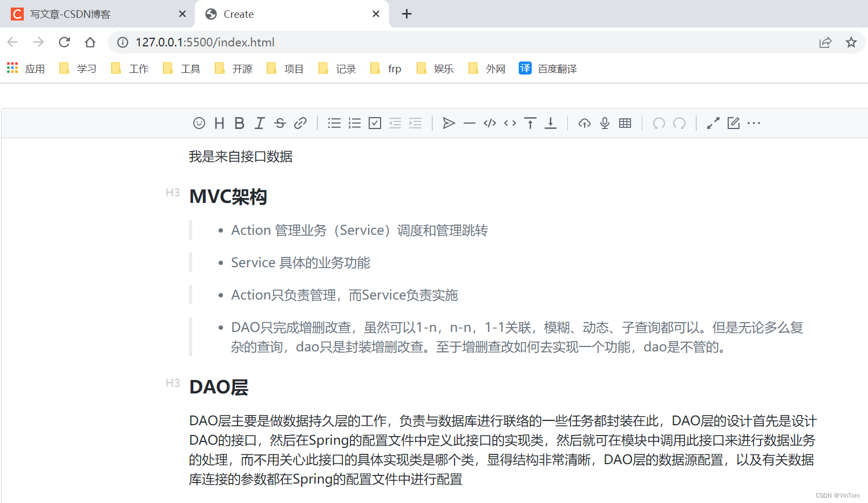The image size is (868, 503).
Task: Click the indent list icon
Action: [415, 123]
